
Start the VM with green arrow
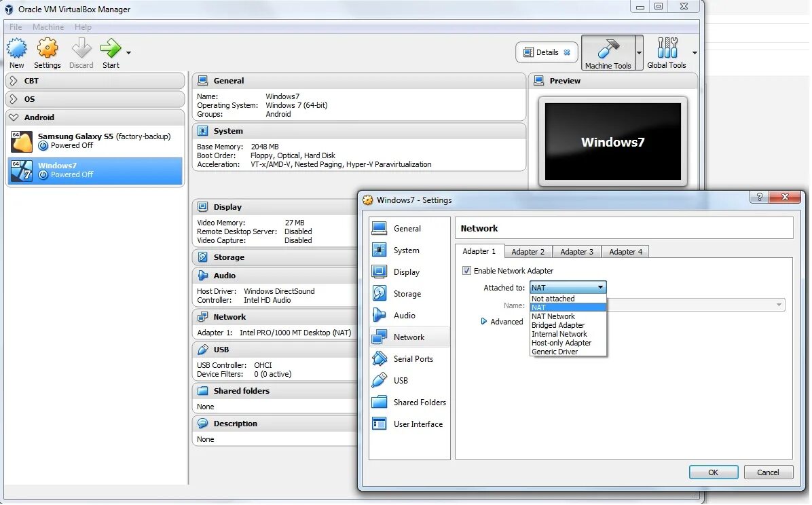(110, 49)
